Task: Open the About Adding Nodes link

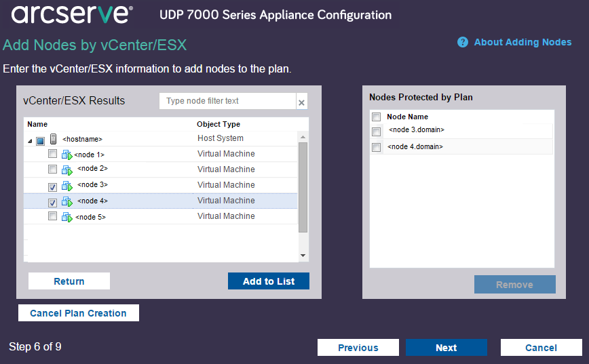Action: pos(522,42)
